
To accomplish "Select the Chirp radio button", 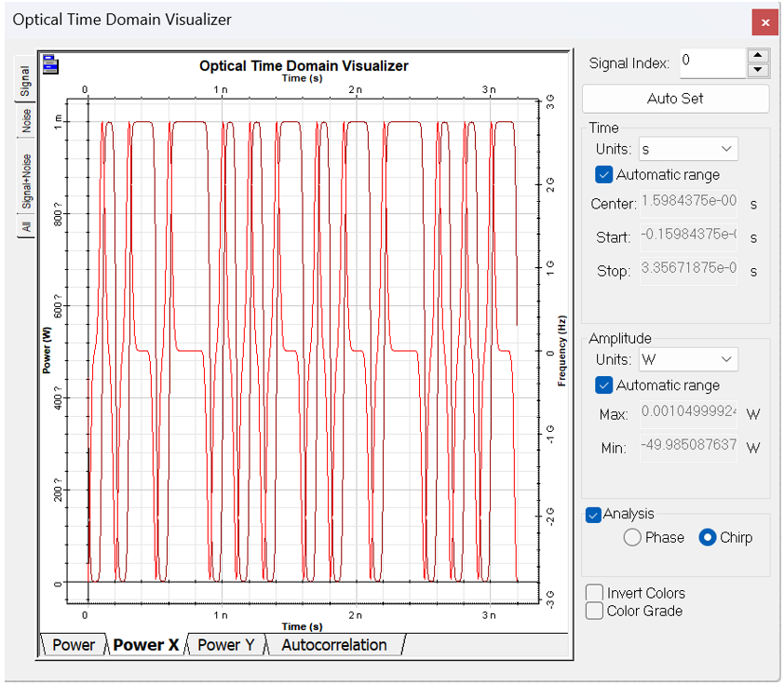I will 708,537.
